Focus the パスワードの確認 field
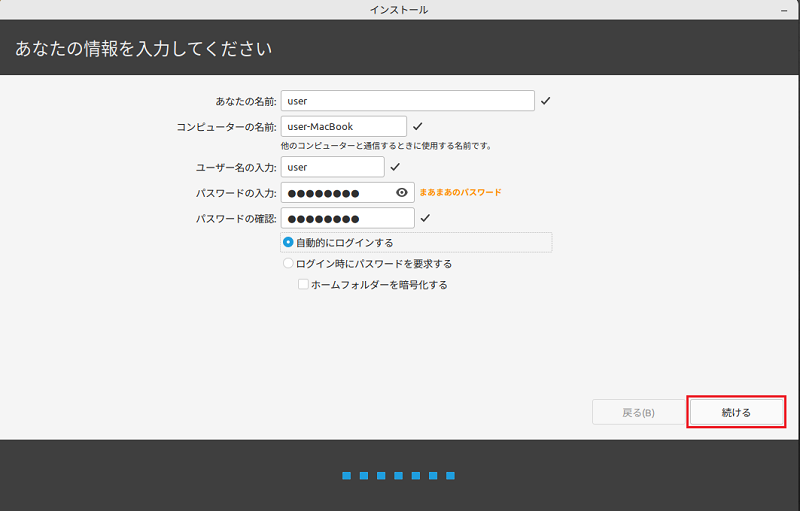The image size is (800, 511). pyautogui.click(x=347, y=218)
